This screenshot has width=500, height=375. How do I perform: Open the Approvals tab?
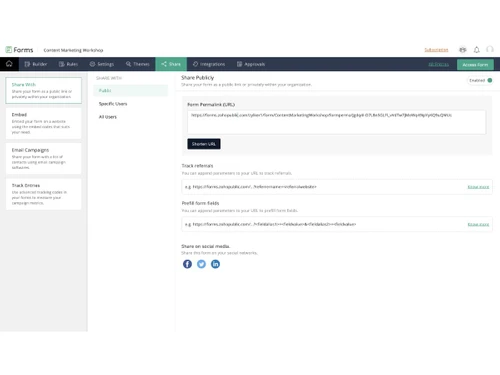(x=251, y=64)
